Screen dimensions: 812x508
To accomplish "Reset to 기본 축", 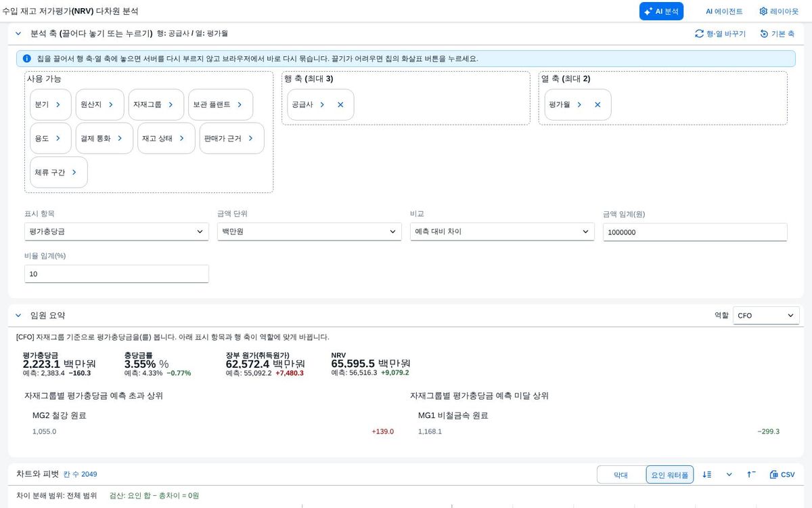I will (x=777, y=33).
